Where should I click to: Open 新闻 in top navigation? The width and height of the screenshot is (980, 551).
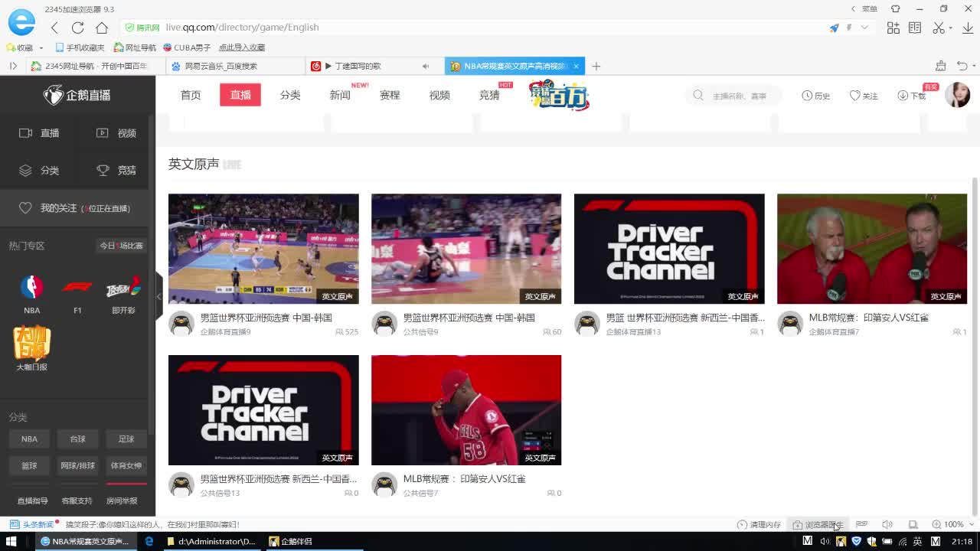[340, 95]
